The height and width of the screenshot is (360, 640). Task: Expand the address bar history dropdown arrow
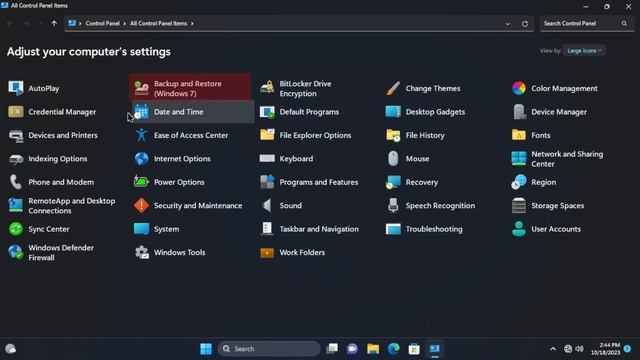click(507, 24)
